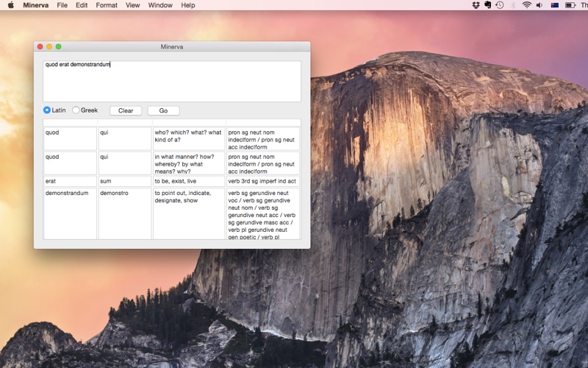Select the Greek radio button
The width and height of the screenshot is (588, 368).
[76, 110]
